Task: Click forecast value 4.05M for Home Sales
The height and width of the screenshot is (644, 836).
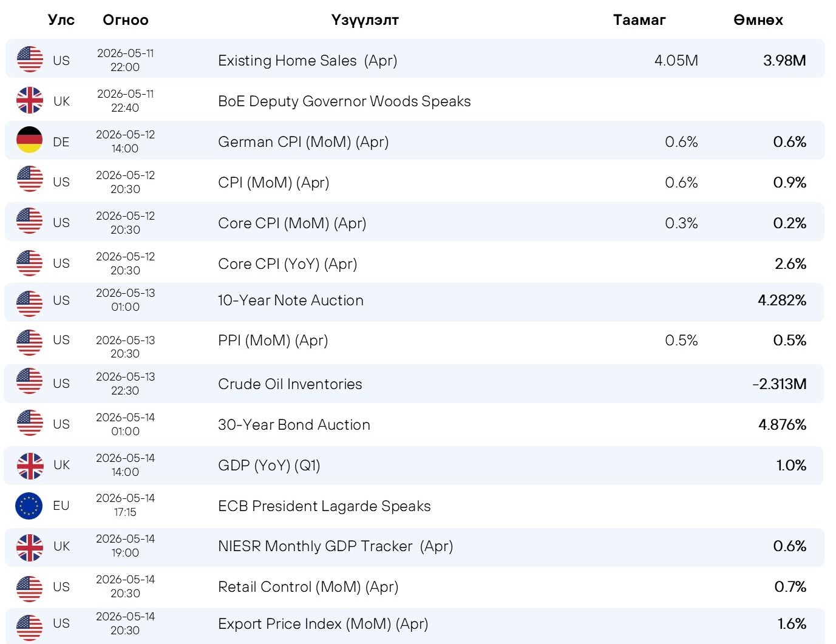Action: (676, 60)
